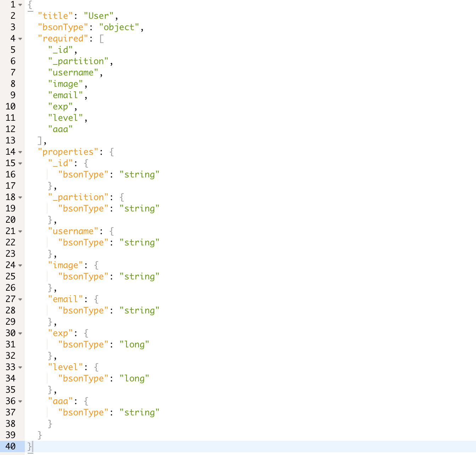Viewport: 476px width, 455px height.
Task: Collapse the "username" fold triangle
Action: (x=20, y=232)
